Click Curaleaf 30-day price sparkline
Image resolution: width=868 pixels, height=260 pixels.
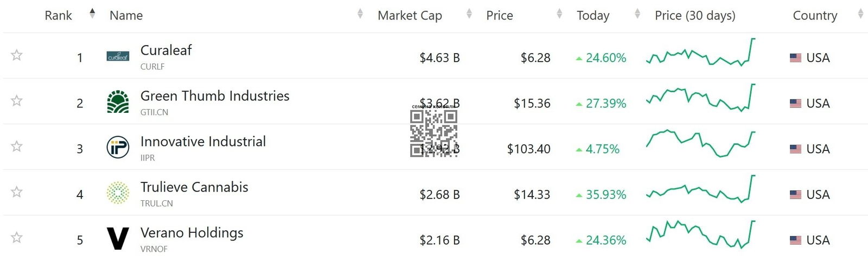coord(700,52)
